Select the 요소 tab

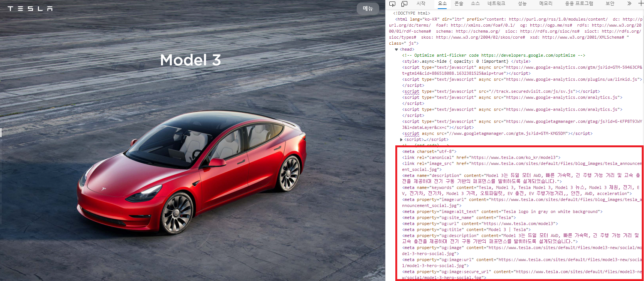[x=442, y=3]
